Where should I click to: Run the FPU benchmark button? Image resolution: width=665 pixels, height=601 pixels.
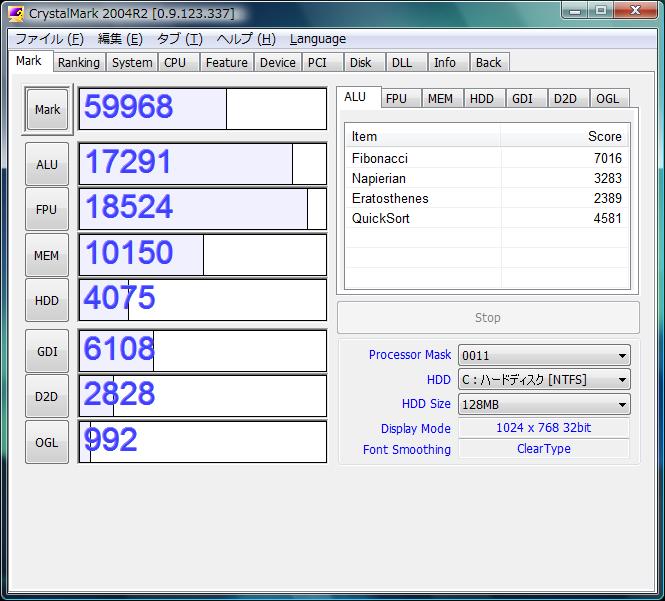(x=47, y=209)
